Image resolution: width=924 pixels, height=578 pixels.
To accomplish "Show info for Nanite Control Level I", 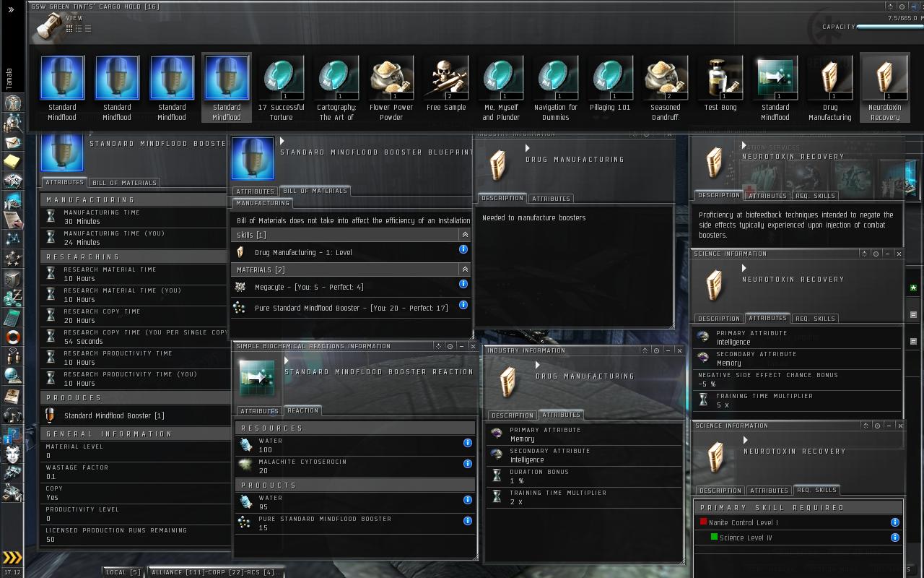I will (x=895, y=522).
